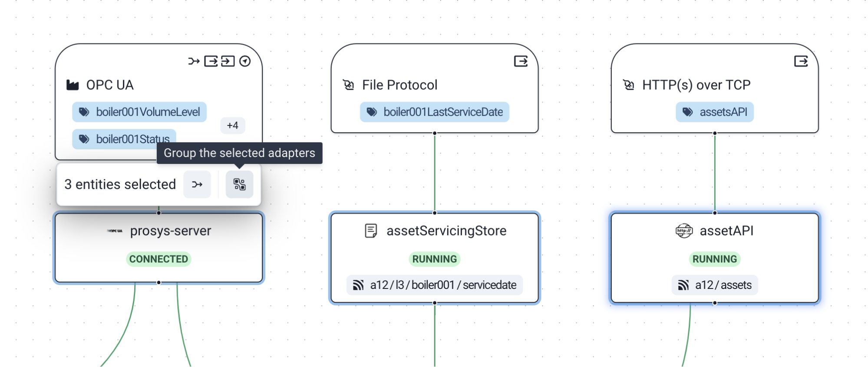The width and height of the screenshot is (868, 367).
Task: Select the boiler001VolumeLevel tag
Action: pos(139,112)
